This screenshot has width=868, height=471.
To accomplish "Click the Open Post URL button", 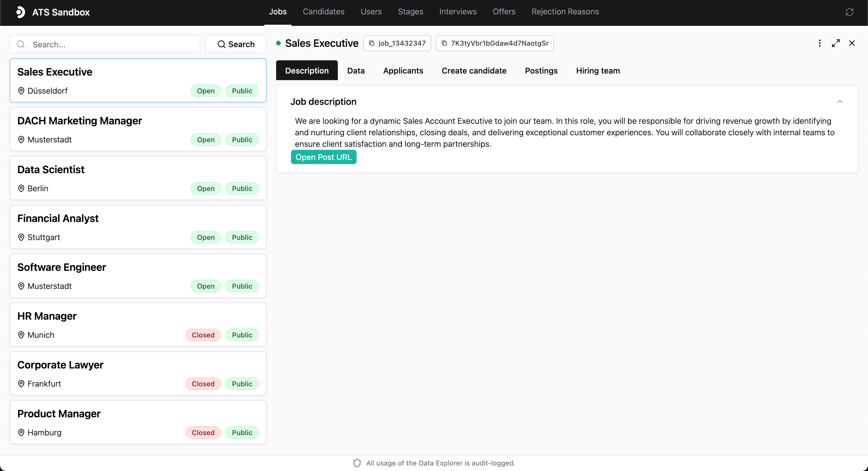I will coord(323,157).
